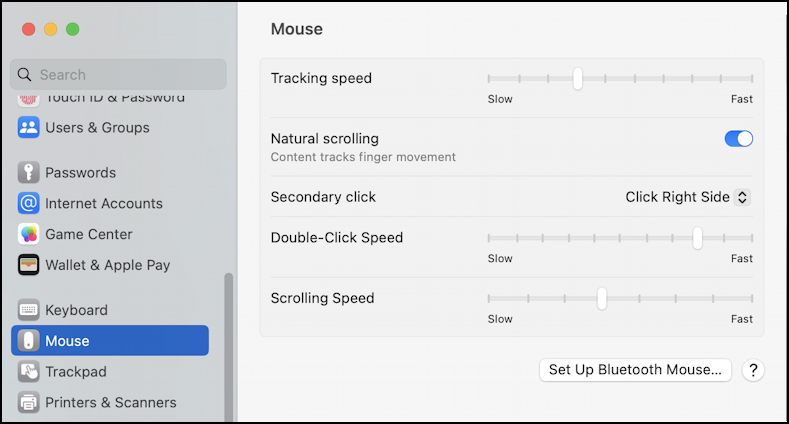Click the Scrolling Speed slider thumb
Viewport: 789px width, 424px height.
(x=602, y=298)
